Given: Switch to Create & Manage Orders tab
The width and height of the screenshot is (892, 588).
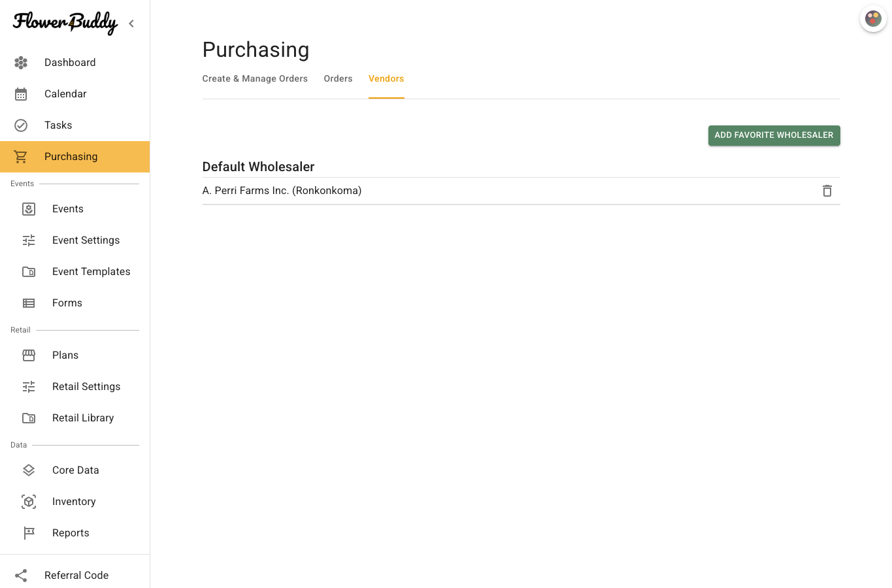Looking at the screenshot, I should [255, 78].
